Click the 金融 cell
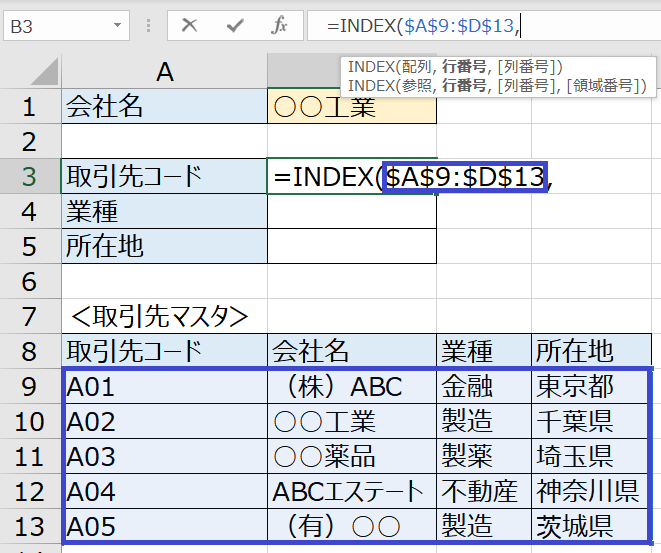The image size is (661, 553). [484, 386]
